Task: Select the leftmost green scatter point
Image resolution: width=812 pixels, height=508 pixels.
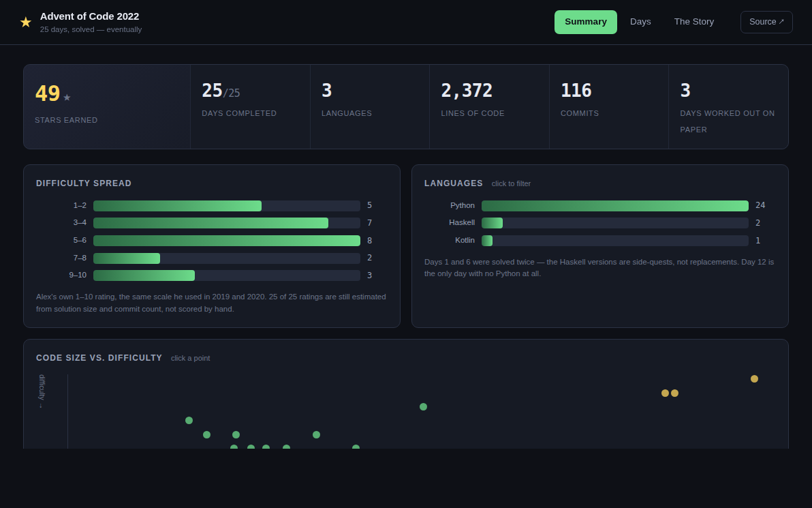Action: point(189,421)
